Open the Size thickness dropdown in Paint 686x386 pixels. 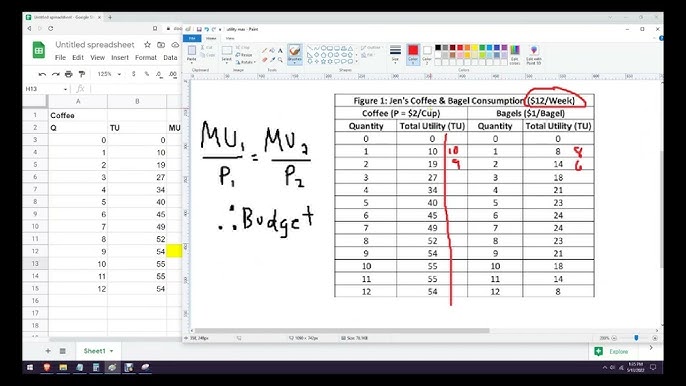[x=395, y=54]
